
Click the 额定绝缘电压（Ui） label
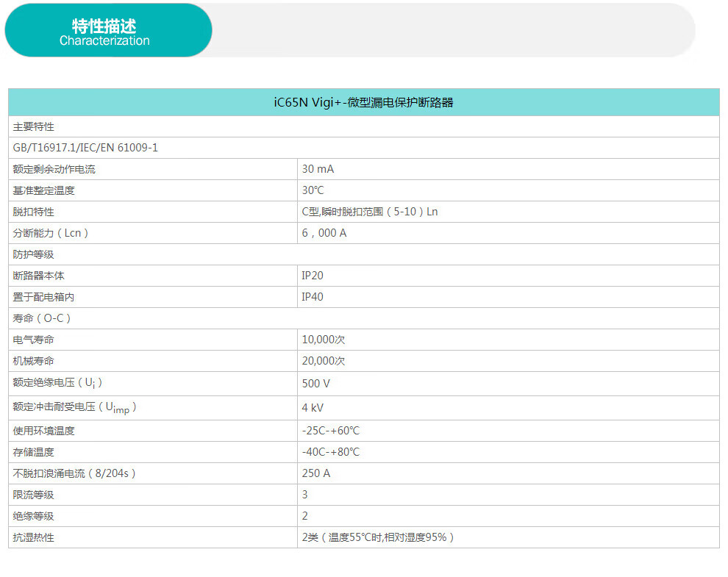click(x=57, y=383)
